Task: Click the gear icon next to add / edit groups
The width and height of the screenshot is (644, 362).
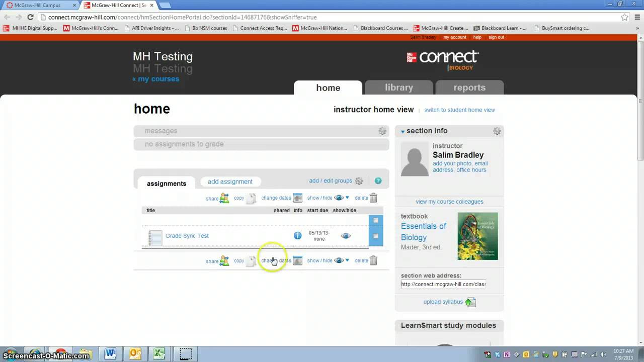Action: (x=359, y=181)
